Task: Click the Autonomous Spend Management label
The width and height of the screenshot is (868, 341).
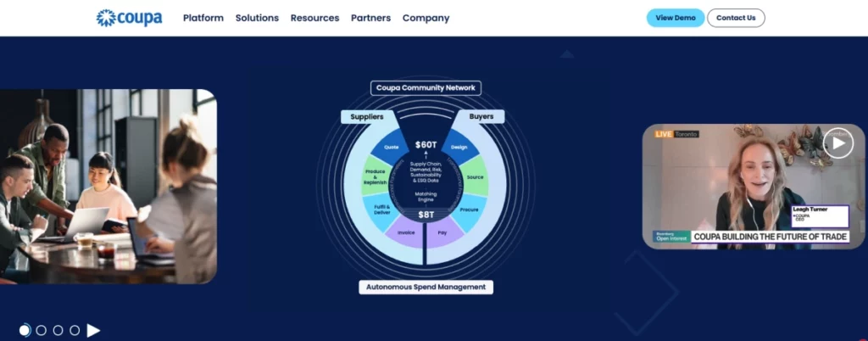Action: 426,287
